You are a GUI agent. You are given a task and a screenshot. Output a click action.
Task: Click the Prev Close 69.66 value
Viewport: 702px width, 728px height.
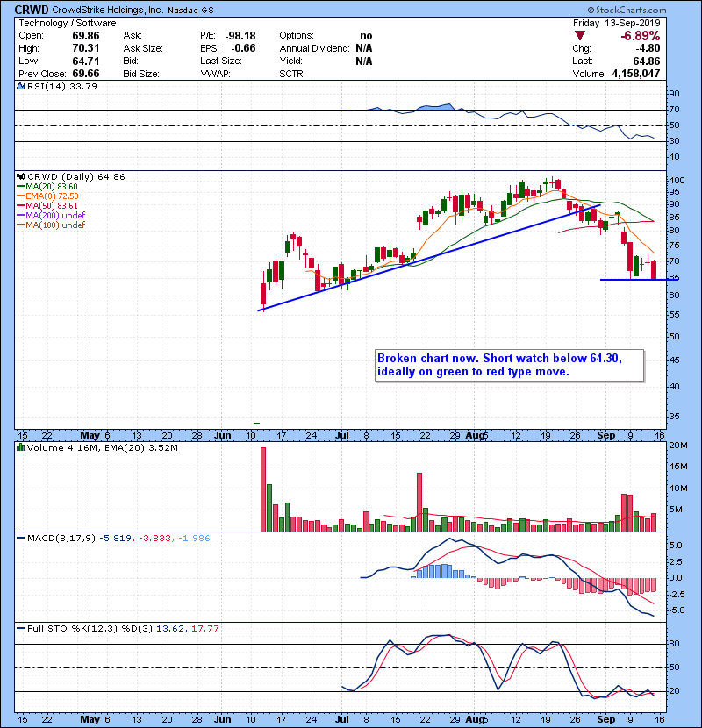[86, 74]
